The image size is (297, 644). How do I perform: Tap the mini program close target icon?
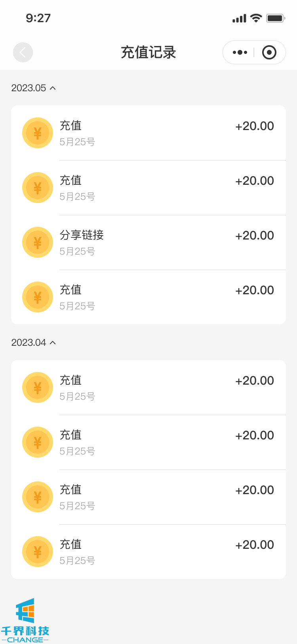(x=269, y=52)
